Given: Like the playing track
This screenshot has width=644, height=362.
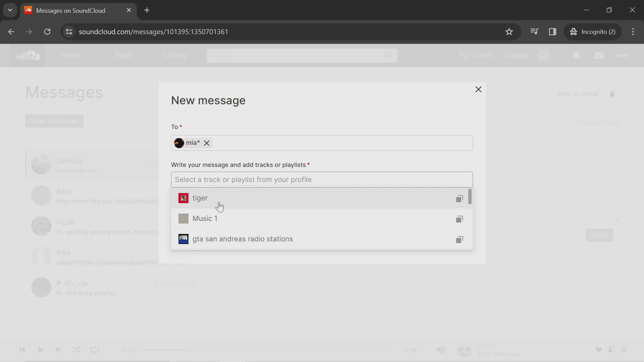Looking at the screenshot, I should coord(599,350).
